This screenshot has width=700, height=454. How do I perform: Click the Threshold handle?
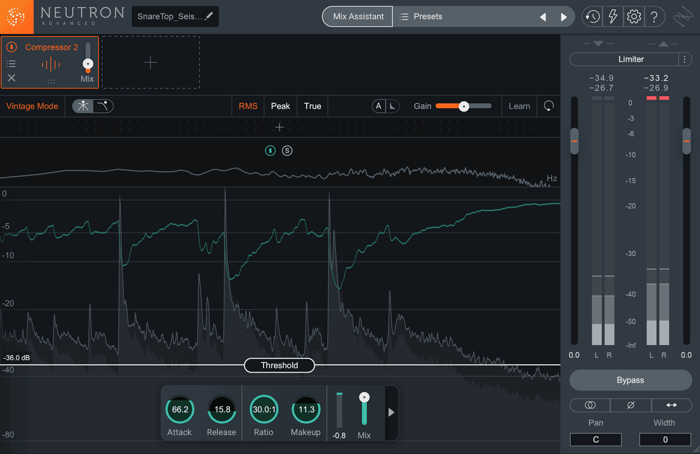279,366
